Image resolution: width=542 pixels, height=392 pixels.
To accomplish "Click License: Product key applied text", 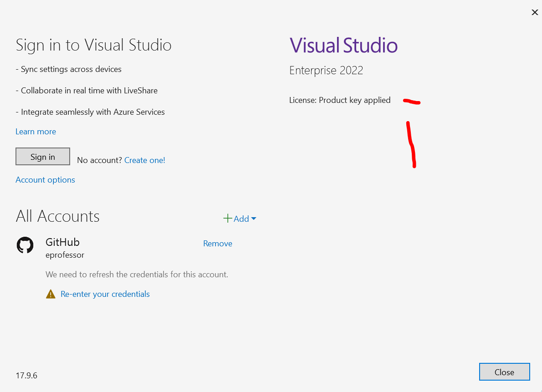I will coord(340,100).
